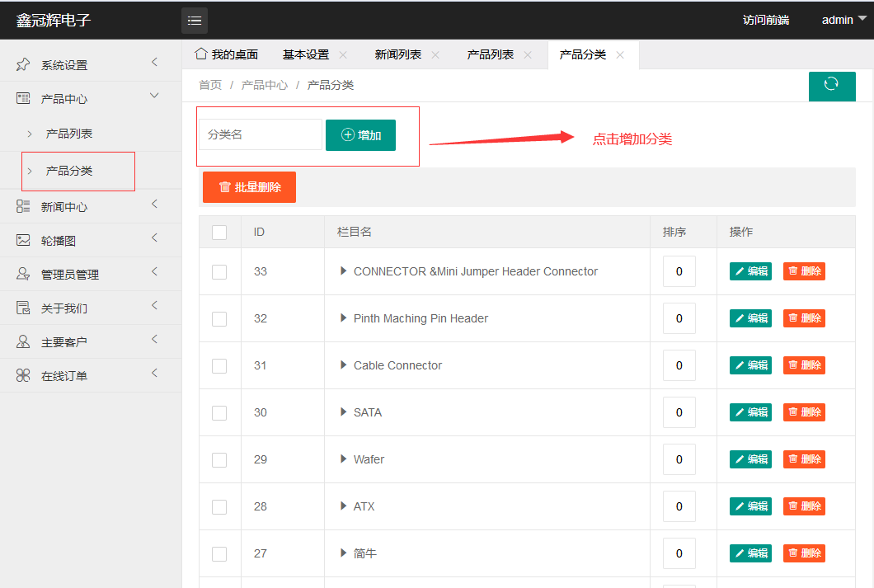Viewport: 874px width, 588px height.
Task: Click the 增加 add category button
Action: [x=360, y=135]
